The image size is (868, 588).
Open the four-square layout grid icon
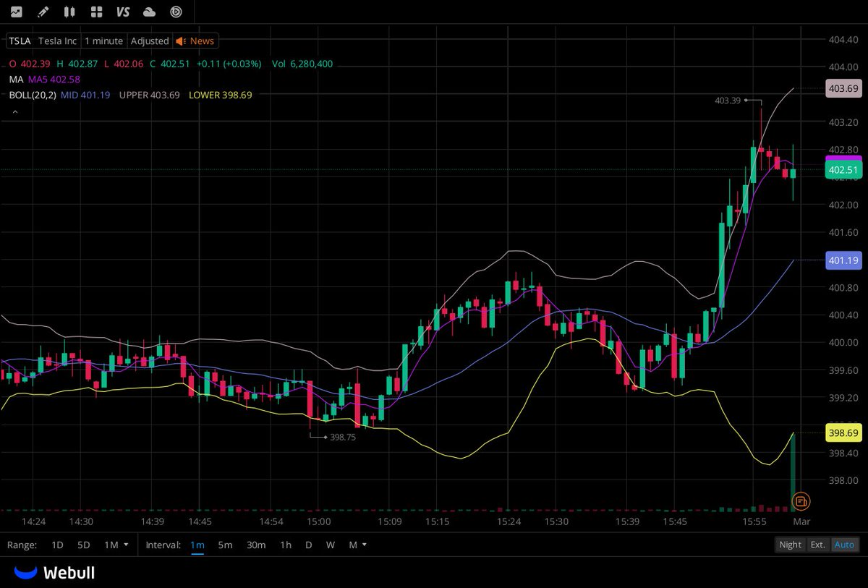pos(96,12)
